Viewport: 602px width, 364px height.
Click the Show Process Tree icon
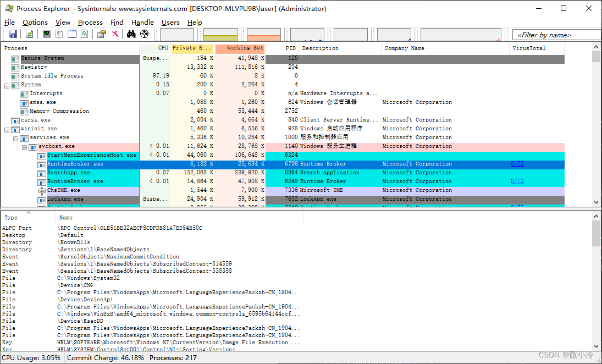[59, 34]
